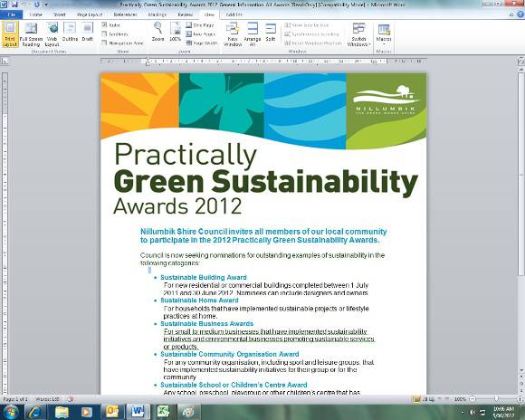Toggle the Navigation Pane checkbox
This screenshot has width=525, height=420.
point(104,43)
